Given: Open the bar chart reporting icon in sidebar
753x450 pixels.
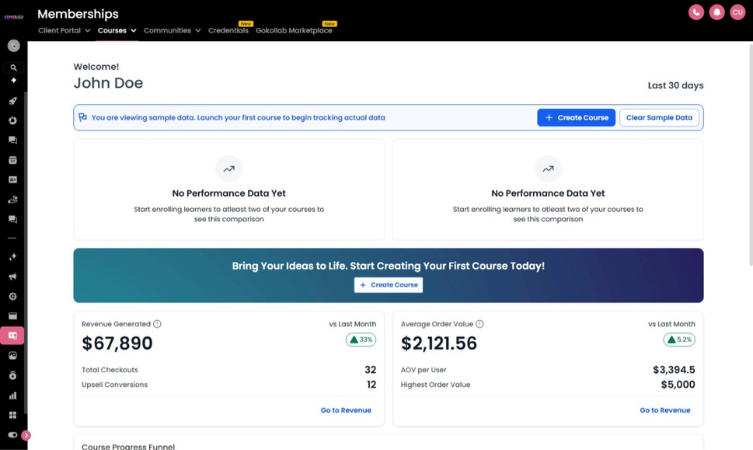Looking at the screenshot, I should (13, 395).
